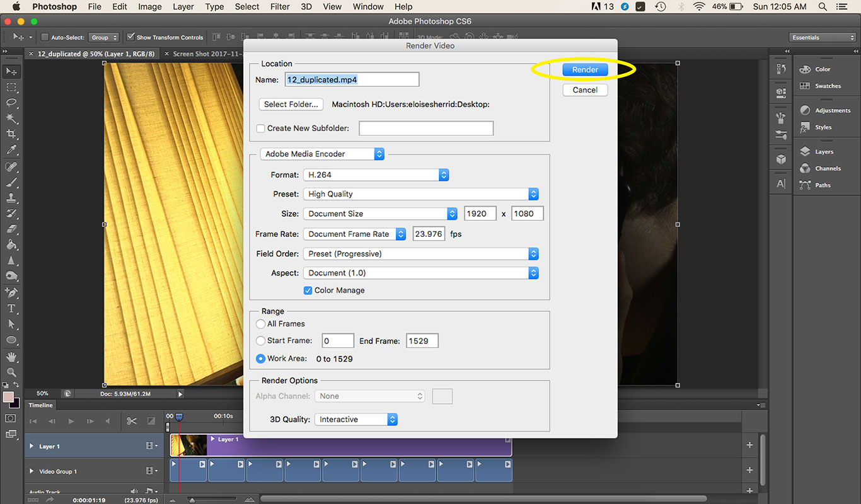Open the Paths panel icon
Image resolution: width=861 pixels, height=504 pixels.
pos(805,185)
